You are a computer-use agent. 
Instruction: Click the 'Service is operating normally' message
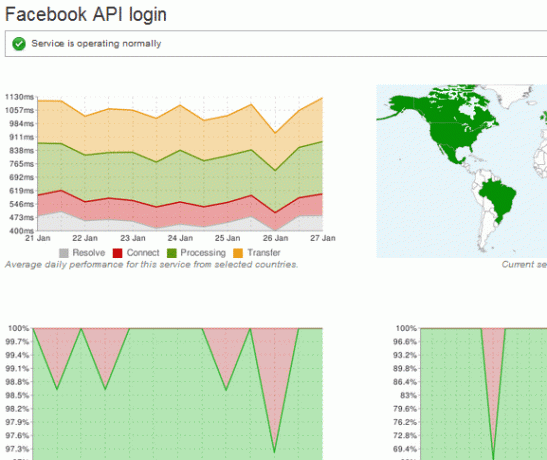pos(96,44)
